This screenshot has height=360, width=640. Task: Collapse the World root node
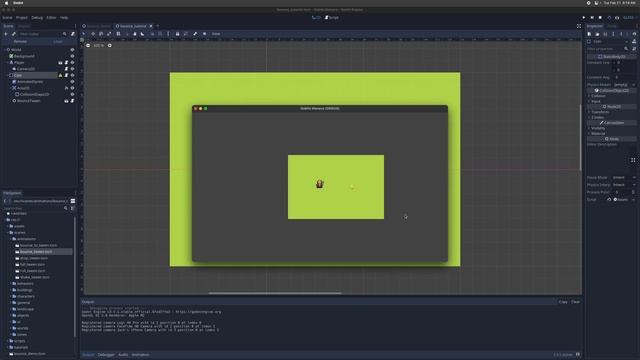click(x=4, y=50)
